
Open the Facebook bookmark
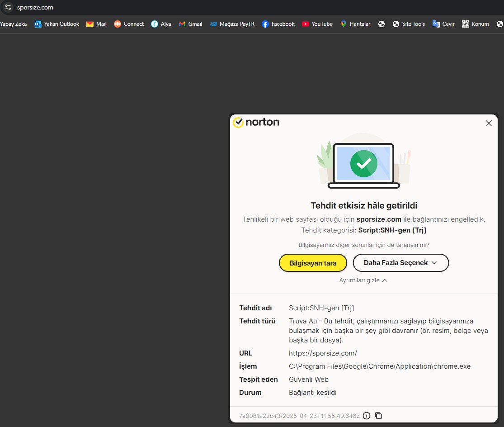pos(278,24)
